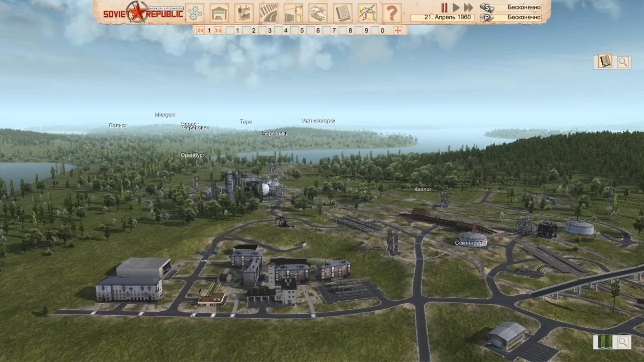Open the crane construction menu
The image size is (644, 362).
(x=293, y=13)
